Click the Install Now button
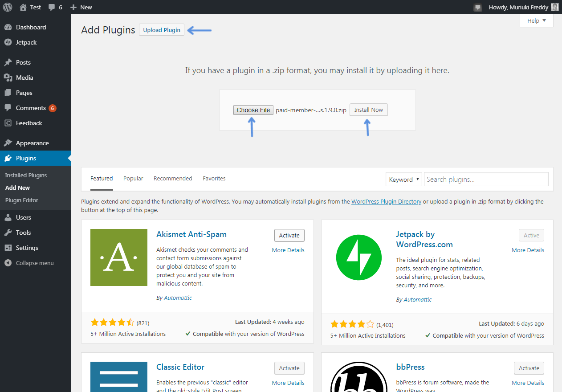Screen dimensions: 562x392 pos(369,110)
